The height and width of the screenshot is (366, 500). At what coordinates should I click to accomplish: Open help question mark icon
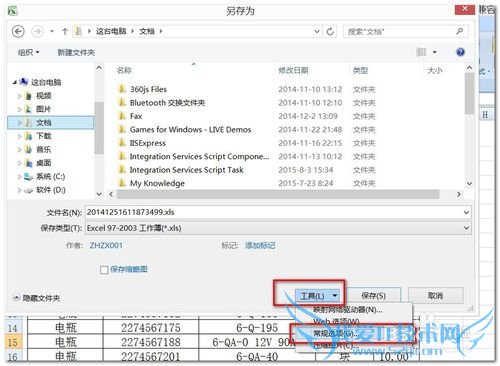[x=460, y=52]
